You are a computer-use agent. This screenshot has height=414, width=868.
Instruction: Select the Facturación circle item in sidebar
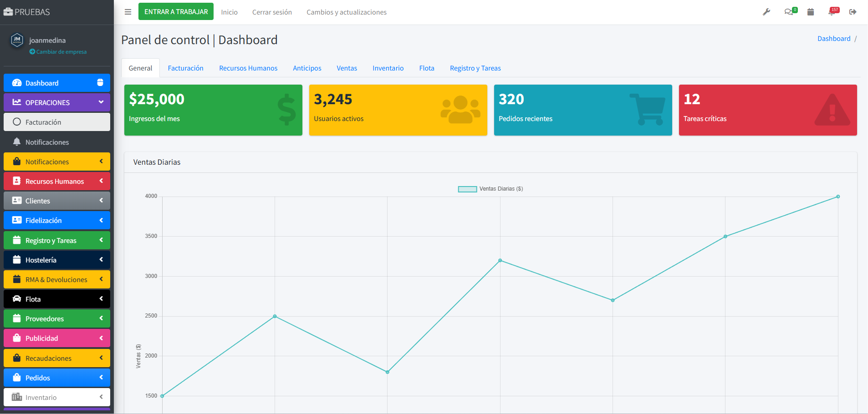click(57, 122)
